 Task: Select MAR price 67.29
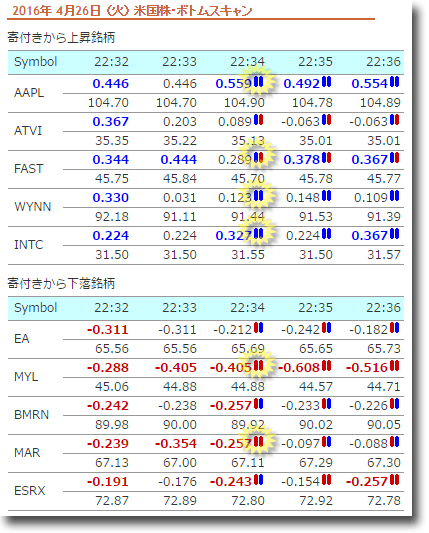316,463
